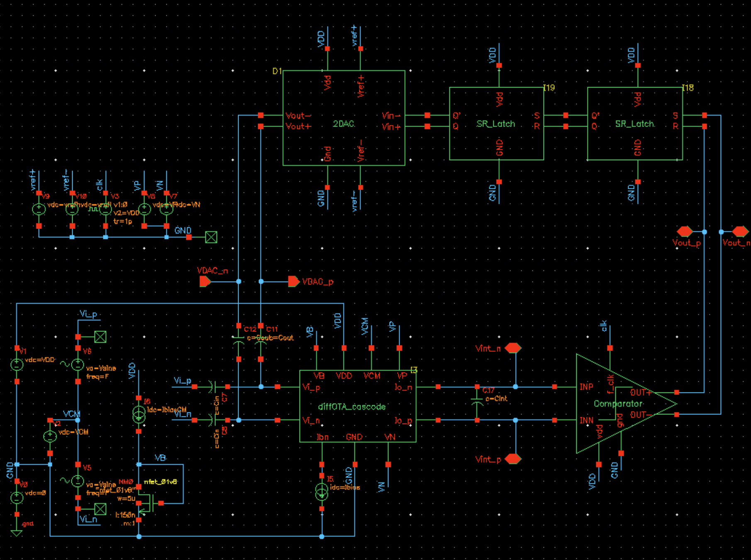
Task: Click the clk net label above Comparator
Action: tap(604, 326)
